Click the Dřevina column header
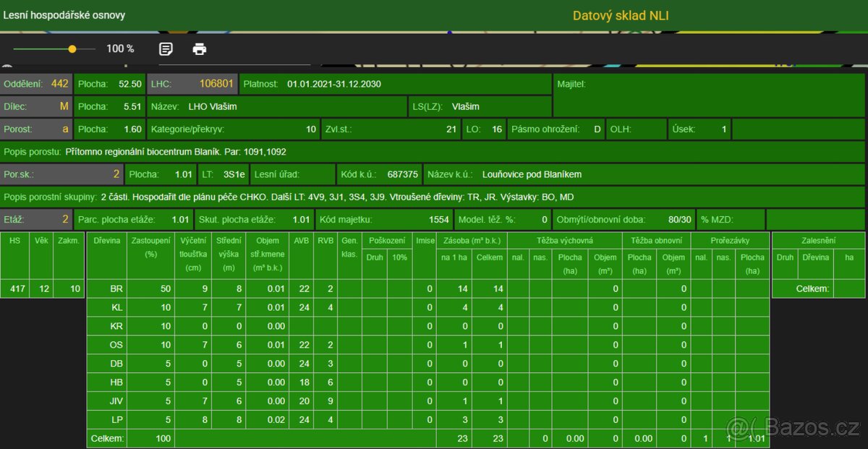868x449 pixels. pyautogui.click(x=106, y=240)
